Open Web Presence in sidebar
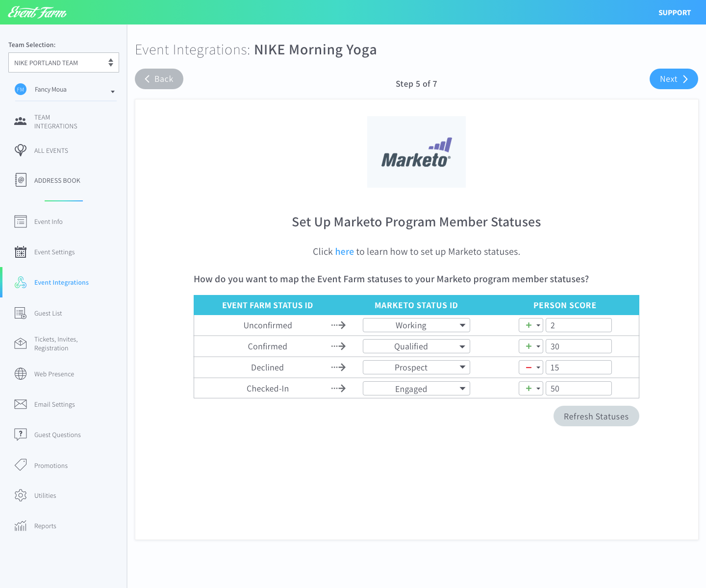The height and width of the screenshot is (588, 706). pos(54,374)
